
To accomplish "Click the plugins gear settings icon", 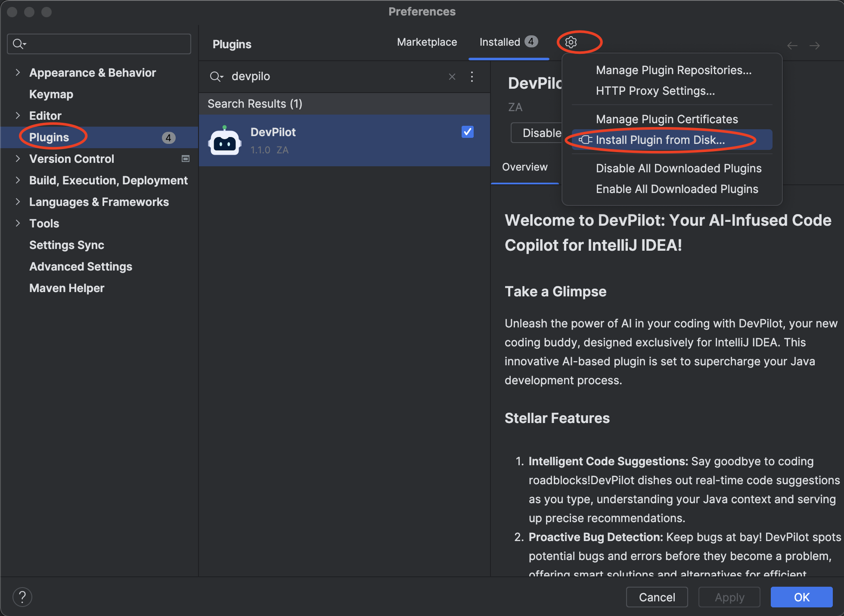I will pos(571,42).
